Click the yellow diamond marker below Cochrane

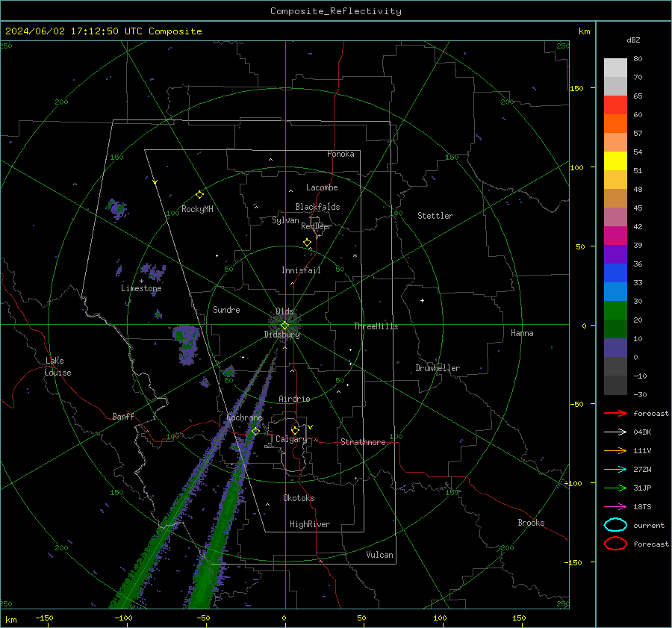tap(255, 431)
